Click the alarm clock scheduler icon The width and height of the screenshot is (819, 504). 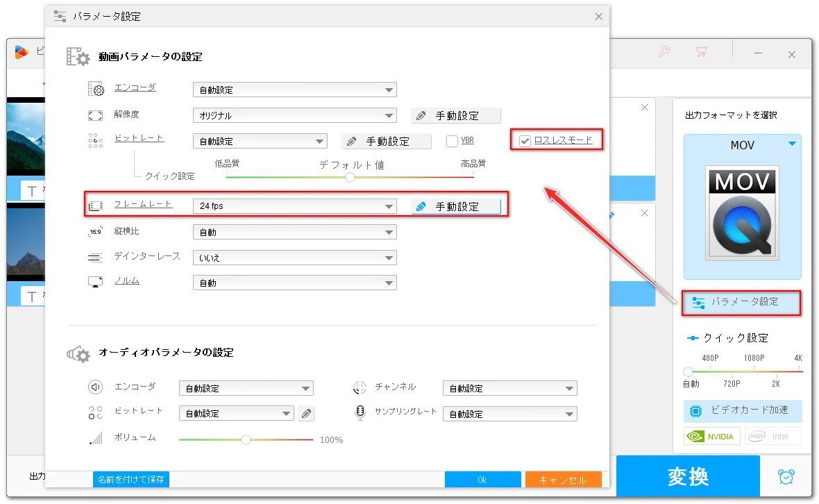pos(786,476)
